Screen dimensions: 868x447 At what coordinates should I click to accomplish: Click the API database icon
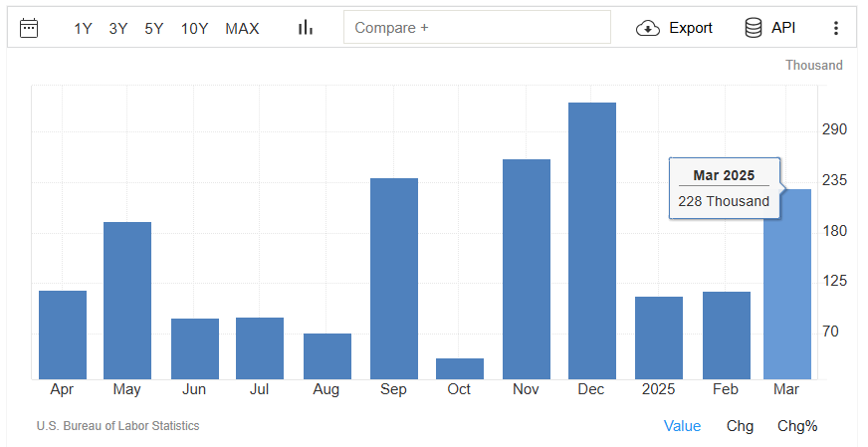click(753, 28)
